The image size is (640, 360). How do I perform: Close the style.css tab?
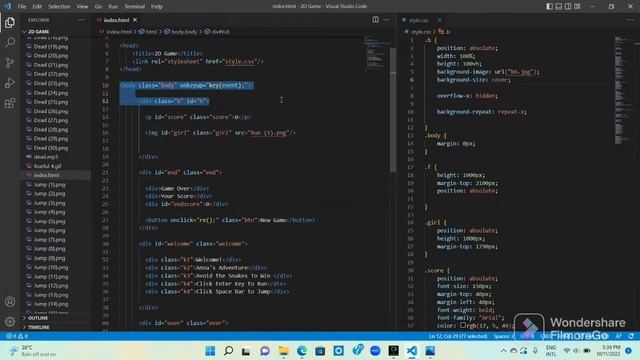tap(439, 20)
